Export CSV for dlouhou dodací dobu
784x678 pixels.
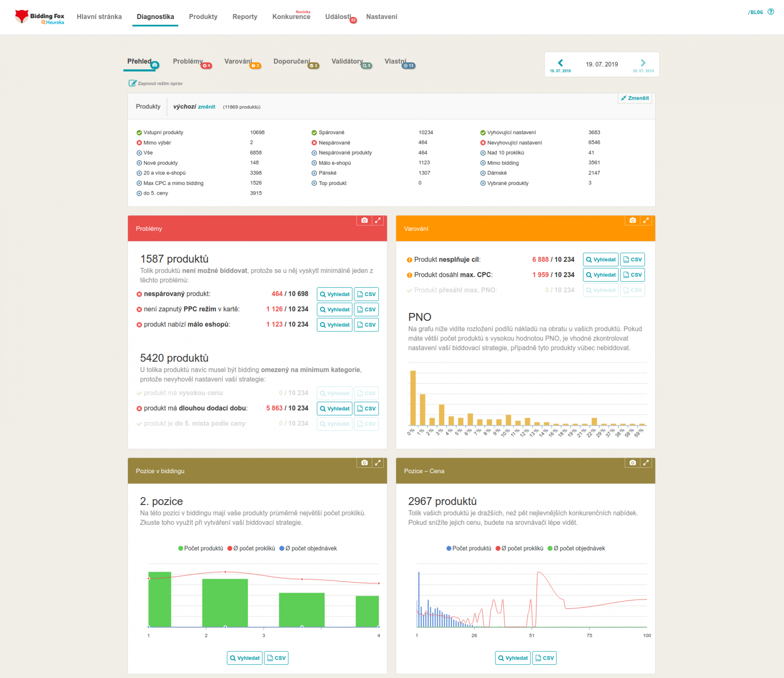pyautogui.click(x=366, y=409)
